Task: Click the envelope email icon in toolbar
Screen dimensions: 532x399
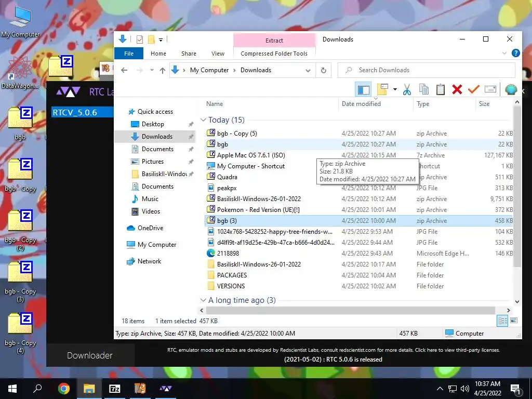Action: [490, 89]
